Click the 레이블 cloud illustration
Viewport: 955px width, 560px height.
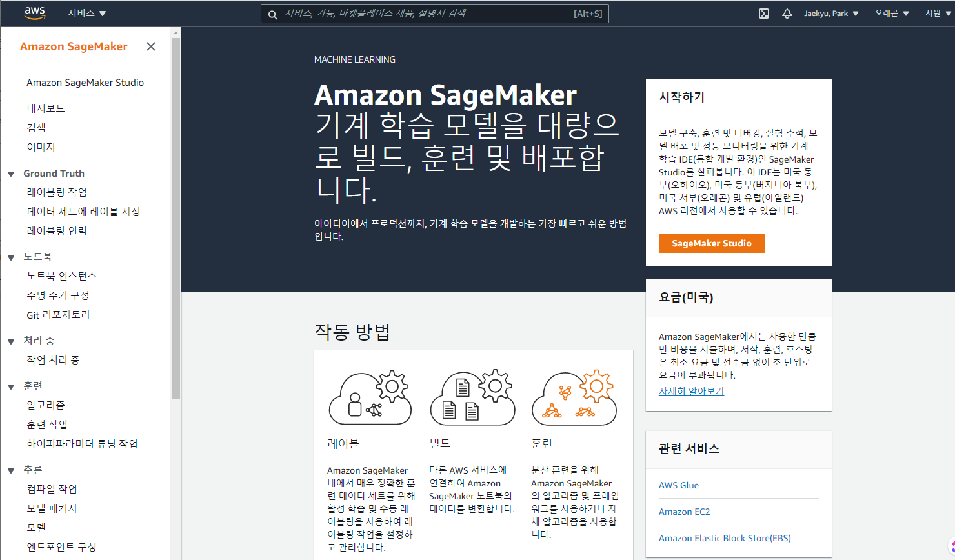[370, 398]
